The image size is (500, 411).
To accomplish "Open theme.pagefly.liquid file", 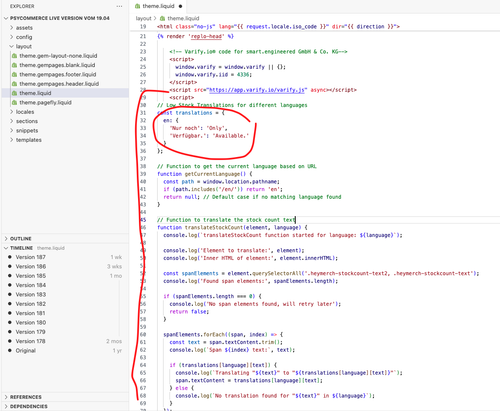I will tap(45, 102).
